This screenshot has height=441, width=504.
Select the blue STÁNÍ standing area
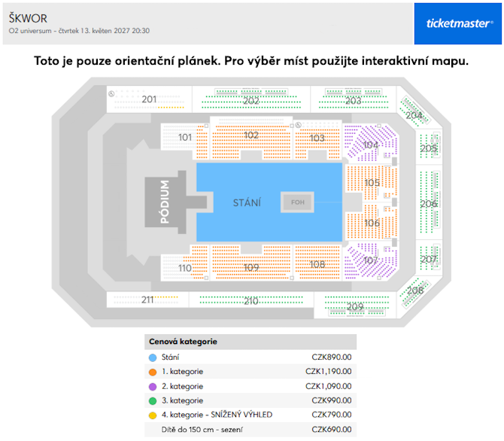(x=269, y=202)
